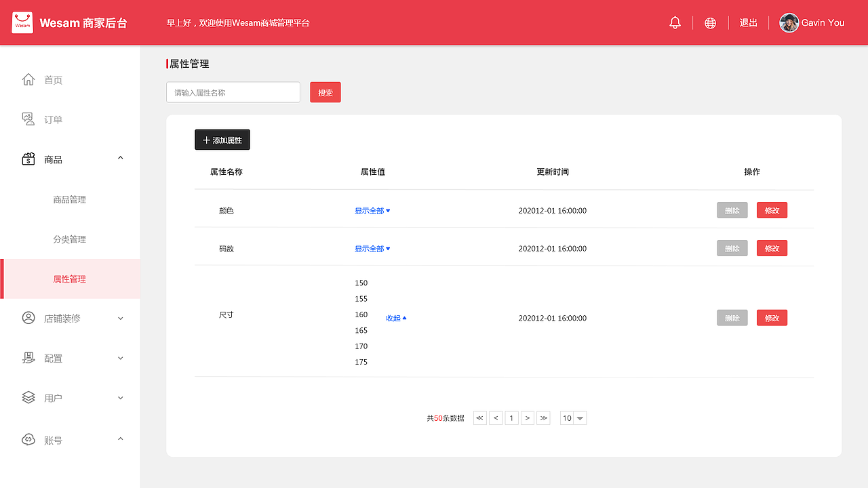Click the globe language icon
The height and width of the screenshot is (488, 868).
(710, 22)
